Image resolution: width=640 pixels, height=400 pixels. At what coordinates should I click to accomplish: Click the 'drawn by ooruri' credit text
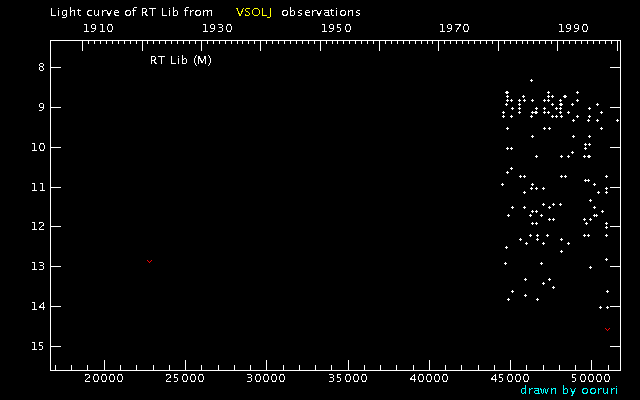coord(570,390)
